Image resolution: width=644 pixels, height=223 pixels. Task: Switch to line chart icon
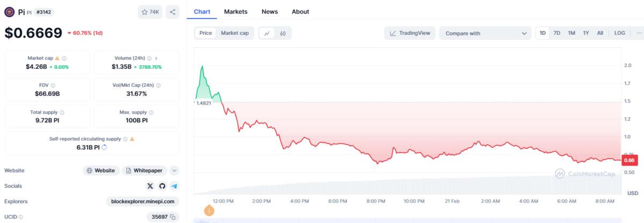(267, 33)
